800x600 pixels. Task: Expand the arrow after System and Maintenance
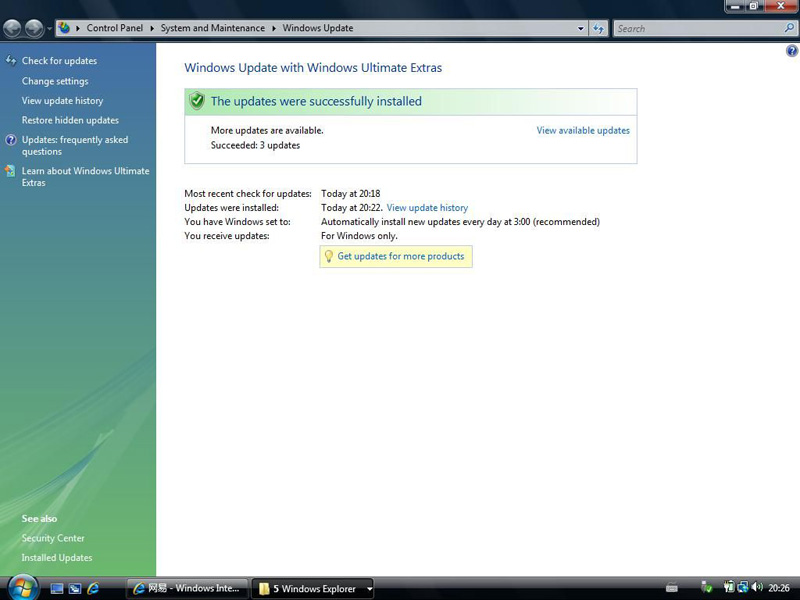pyautogui.click(x=274, y=29)
